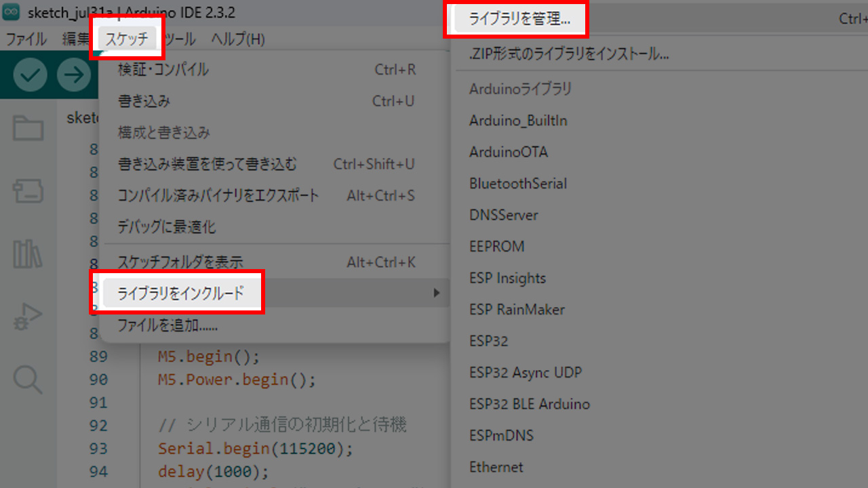Viewport: 868px width, 488px height.
Task: Click ファイルを追加...... menu entry
Action: (x=167, y=325)
